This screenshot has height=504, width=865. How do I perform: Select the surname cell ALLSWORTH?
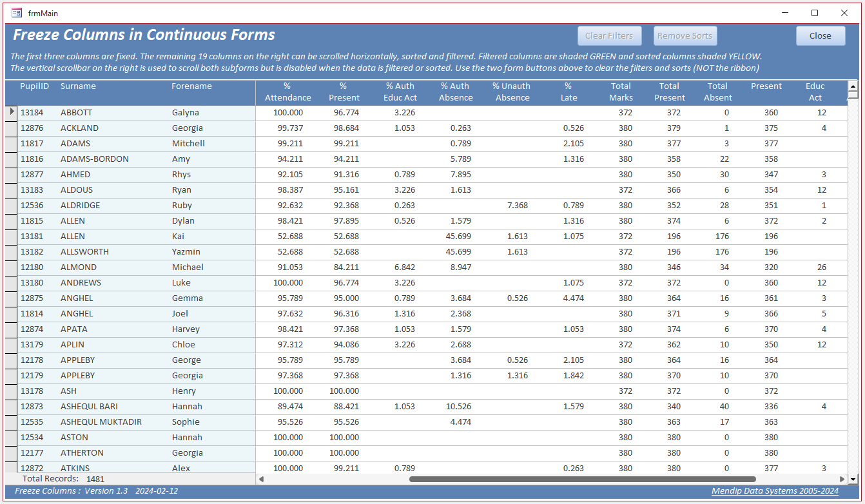[84, 252]
